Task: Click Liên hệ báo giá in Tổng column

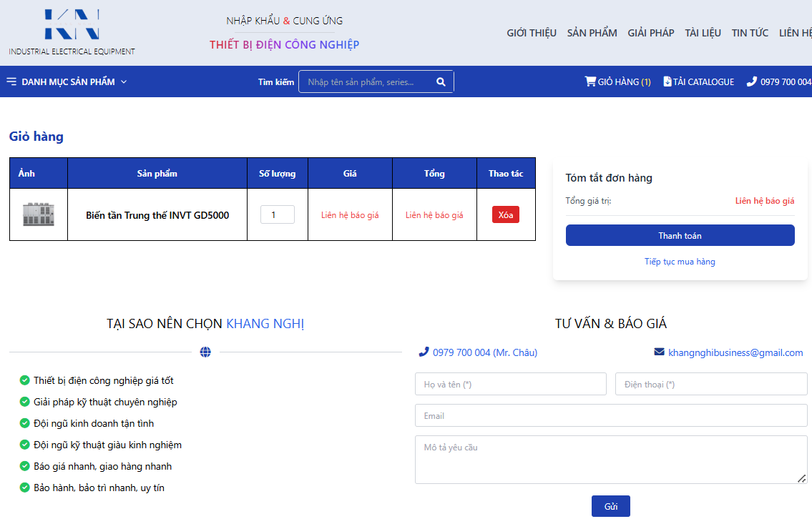Action: point(434,214)
